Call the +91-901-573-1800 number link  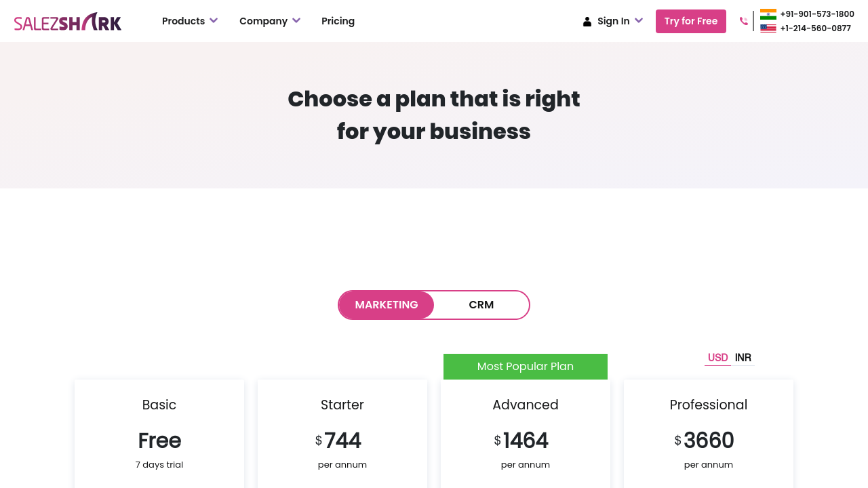817,14
